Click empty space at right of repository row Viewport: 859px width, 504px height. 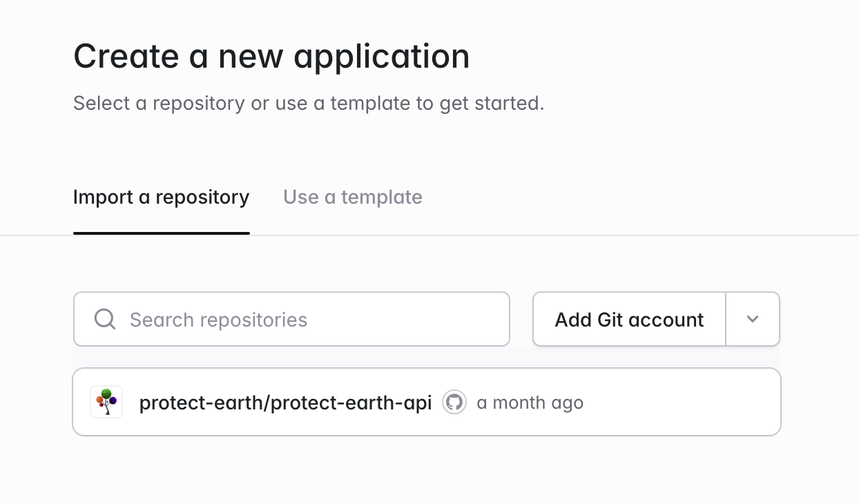(684, 402)
